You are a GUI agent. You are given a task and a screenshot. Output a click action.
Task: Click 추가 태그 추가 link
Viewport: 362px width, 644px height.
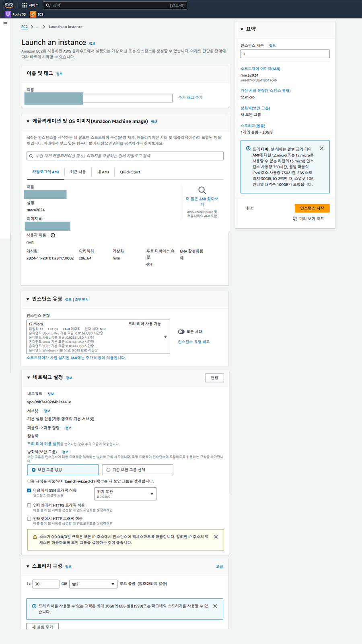click(x=190, y=98)
